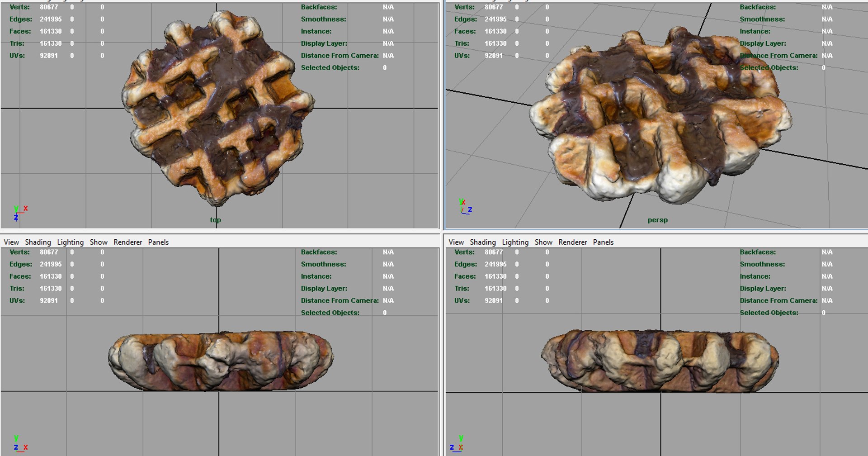This screenshot has height=456, width=868.
Task: Click 'Instance:' label in the lower-left panel
Action: [x=316, y=276]
